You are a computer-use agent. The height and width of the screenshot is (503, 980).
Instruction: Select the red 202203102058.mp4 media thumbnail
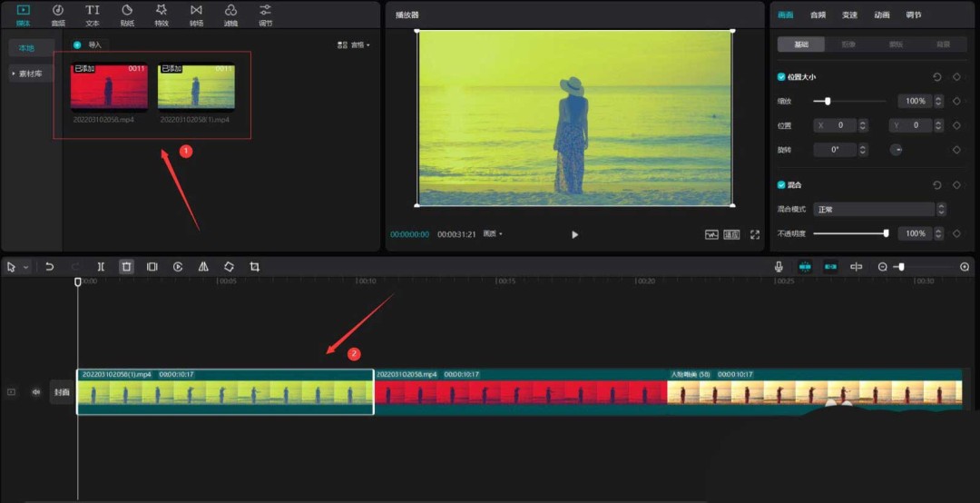[109, 88]
